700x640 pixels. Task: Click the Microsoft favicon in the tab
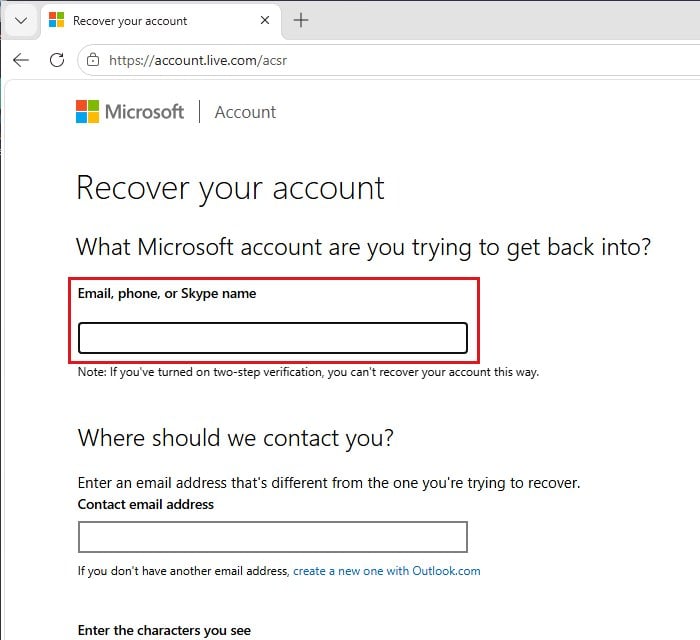(56, 20)
